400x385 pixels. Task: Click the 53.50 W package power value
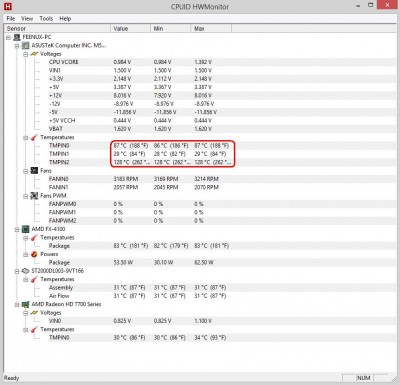[x=123, y=263]
